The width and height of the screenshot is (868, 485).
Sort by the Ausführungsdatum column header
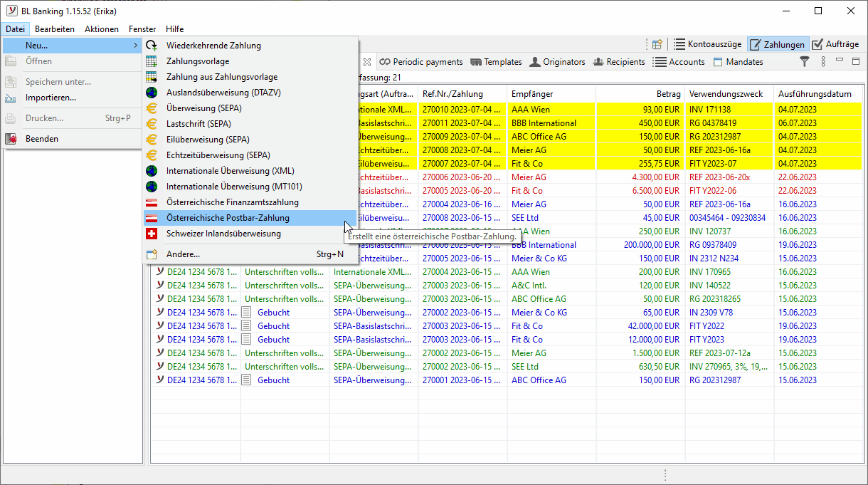tap(814, 94)
